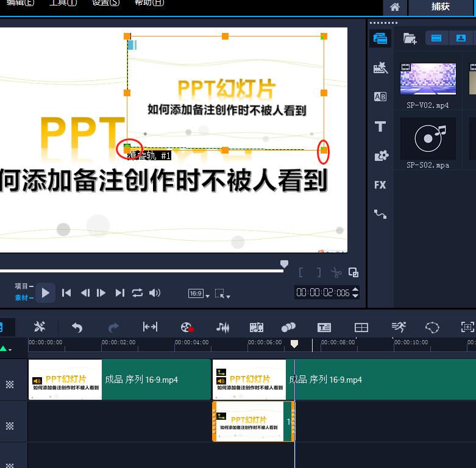This screenshot has height=468, width=476.
Task: Select the Motion Path library icon
Action: pyautogui.click(x=380, y=214)
